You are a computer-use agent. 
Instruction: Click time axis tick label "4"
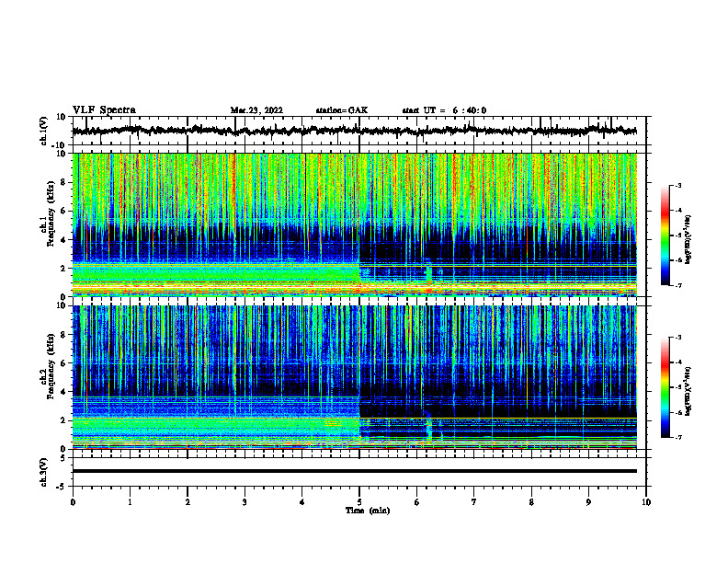(302, 502)
